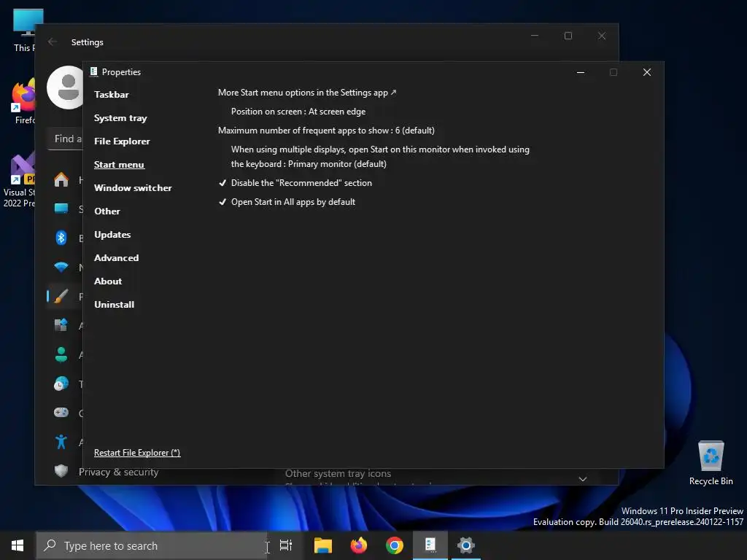Click Restart File Explorer link

137,453
